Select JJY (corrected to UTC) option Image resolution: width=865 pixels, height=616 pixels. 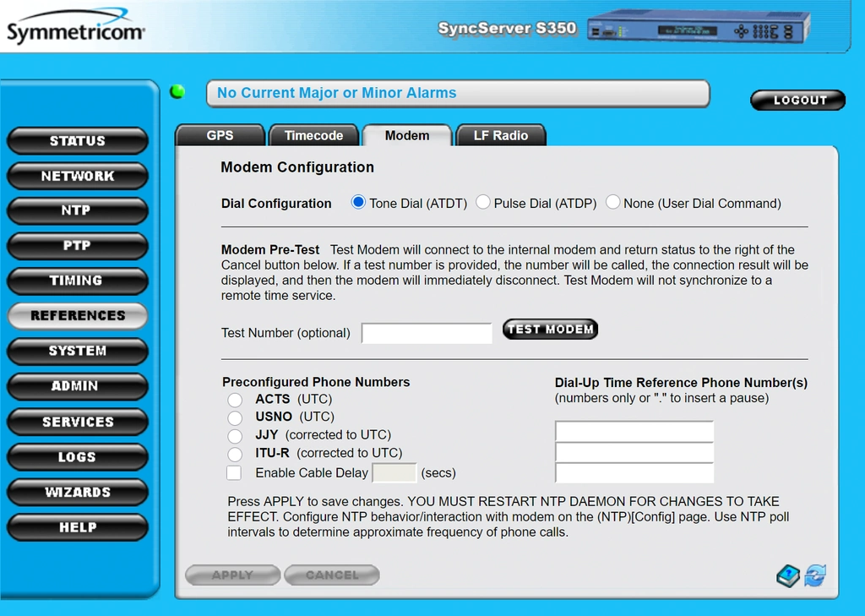[235, 436]
